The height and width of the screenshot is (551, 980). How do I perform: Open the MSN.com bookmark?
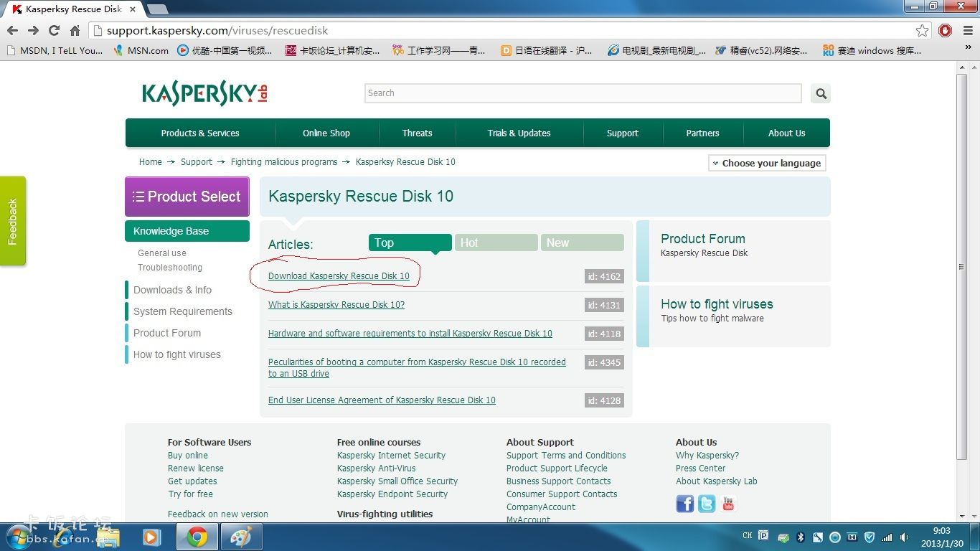[142, 51]
